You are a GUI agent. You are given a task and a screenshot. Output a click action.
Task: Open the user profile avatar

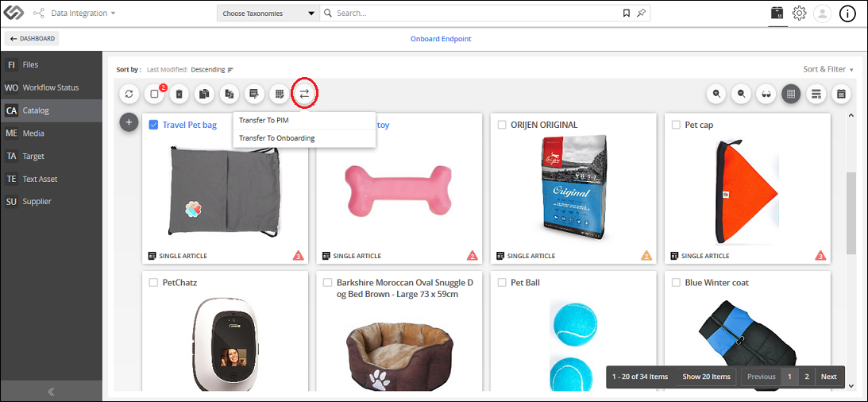point(823,14)
